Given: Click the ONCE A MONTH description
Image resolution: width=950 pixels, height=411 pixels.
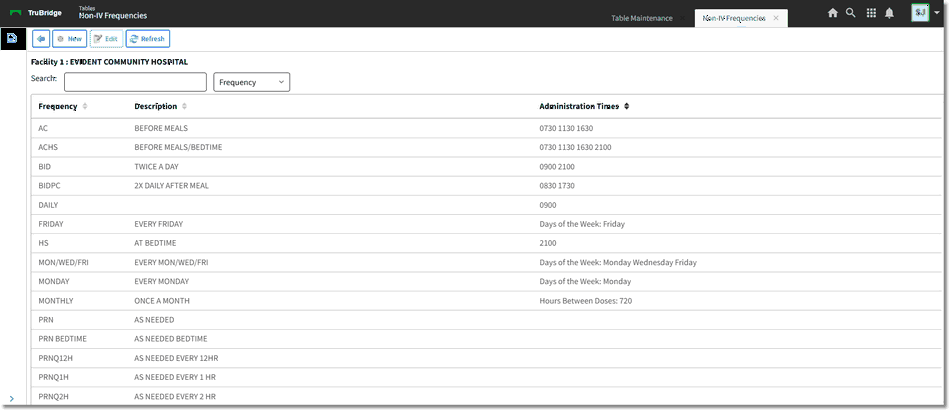Looking at the screenshot, I should 162,301.
